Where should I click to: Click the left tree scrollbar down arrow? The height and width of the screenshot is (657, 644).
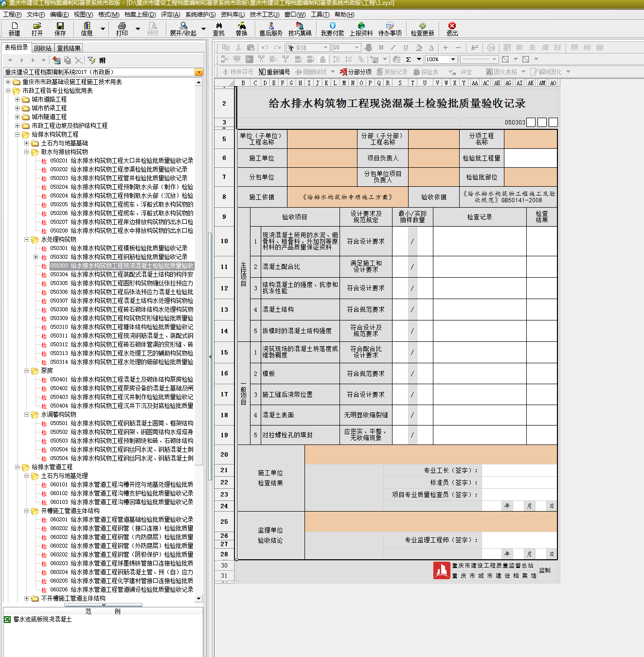click(198, 598)
